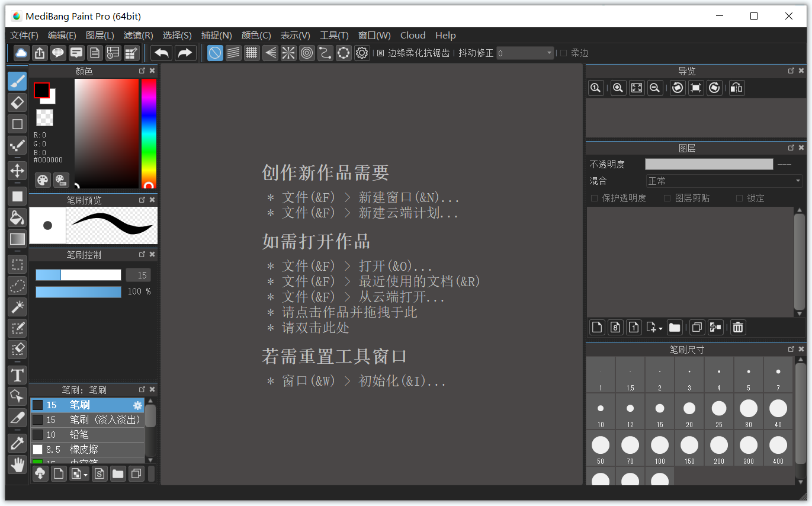The height and width of the screenshot is (506, 812).
Task: Open the 窗口(W) menu
Action: 374,35
